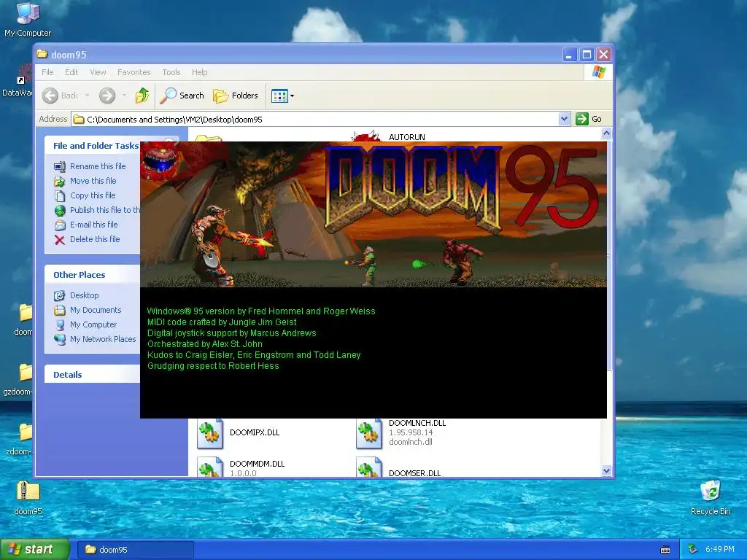Click the DOOMLNCH.DLL file name
Viewport: 747px width, 560px height.
pyautogui.click(x=417, y=423)
